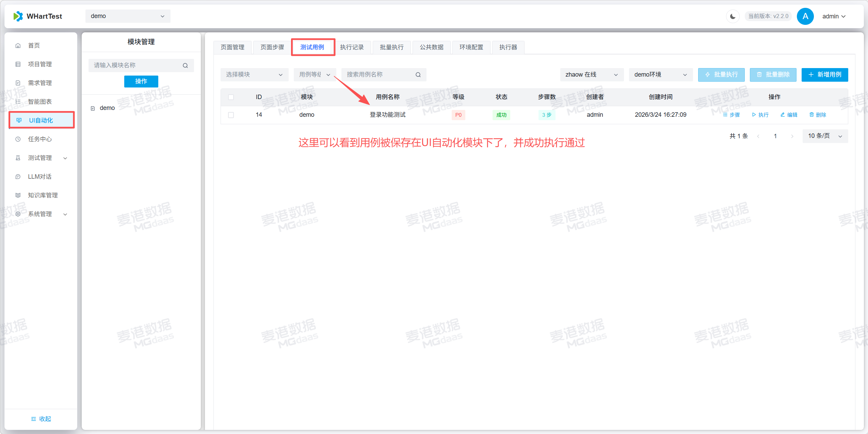Click the admin avatar icon
Viewport: 868px width, 434px height.
tap(805, 16)
